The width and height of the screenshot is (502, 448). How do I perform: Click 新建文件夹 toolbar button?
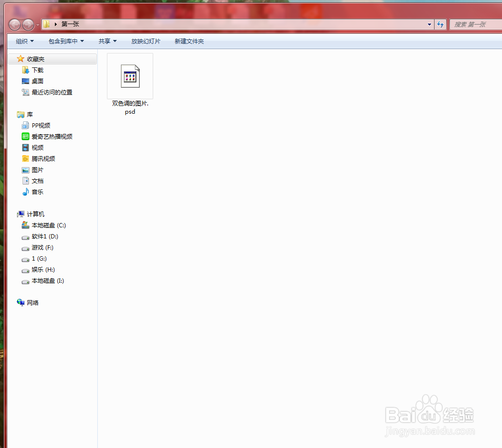189,41
